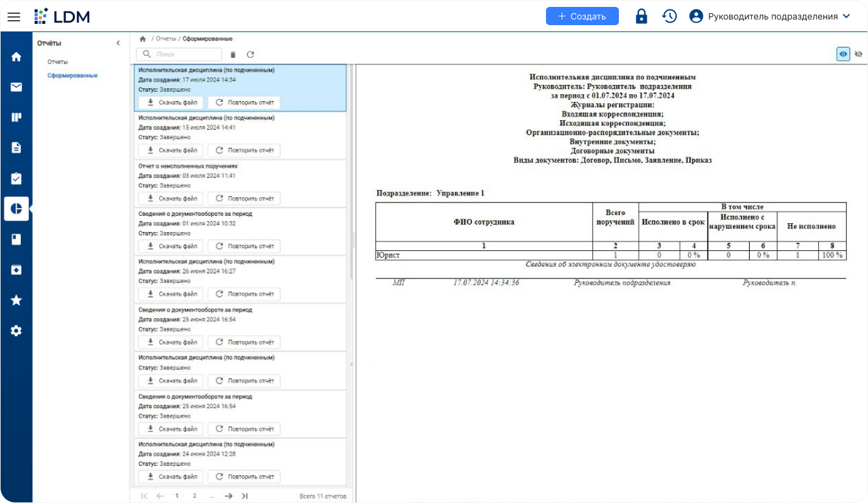The width and height of the screenshot is (868, 503).
Task: Open favorites via the star sidebar icon
Action: click(16, 300)
